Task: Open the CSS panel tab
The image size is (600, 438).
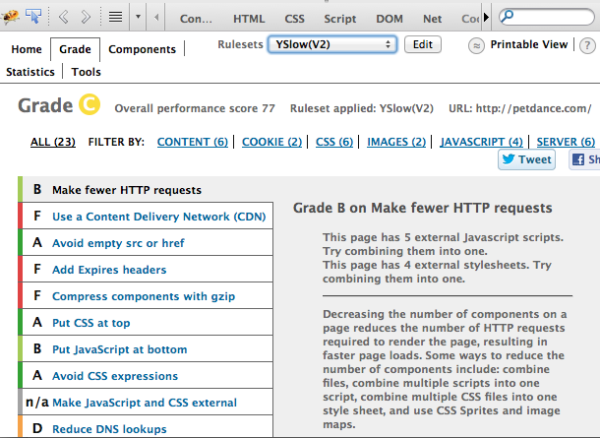Action: (x=294, y=19)
